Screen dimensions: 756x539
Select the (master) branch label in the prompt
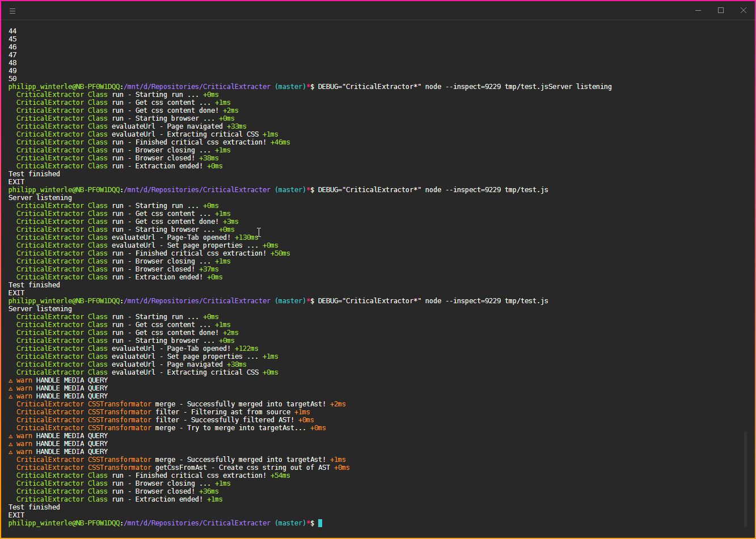[x=290, y=523]
